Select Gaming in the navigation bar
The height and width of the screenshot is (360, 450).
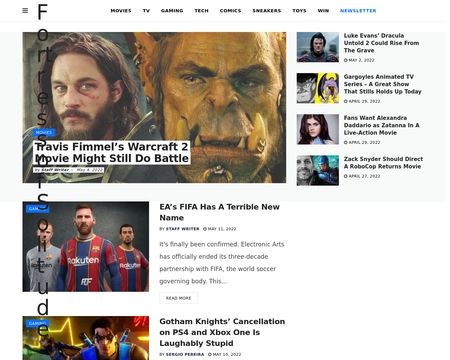click(x=172, y=11)
